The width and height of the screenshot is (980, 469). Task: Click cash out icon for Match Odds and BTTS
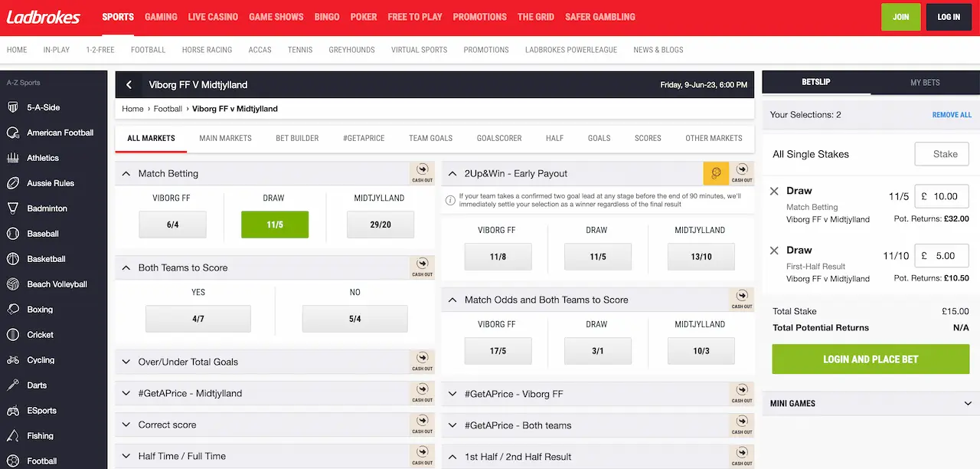(742, 300)
